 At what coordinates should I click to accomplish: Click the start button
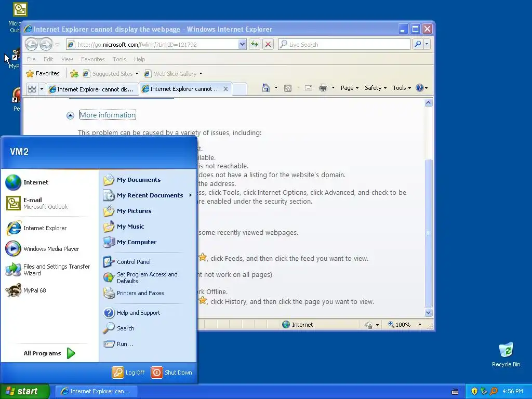point(25,391)
